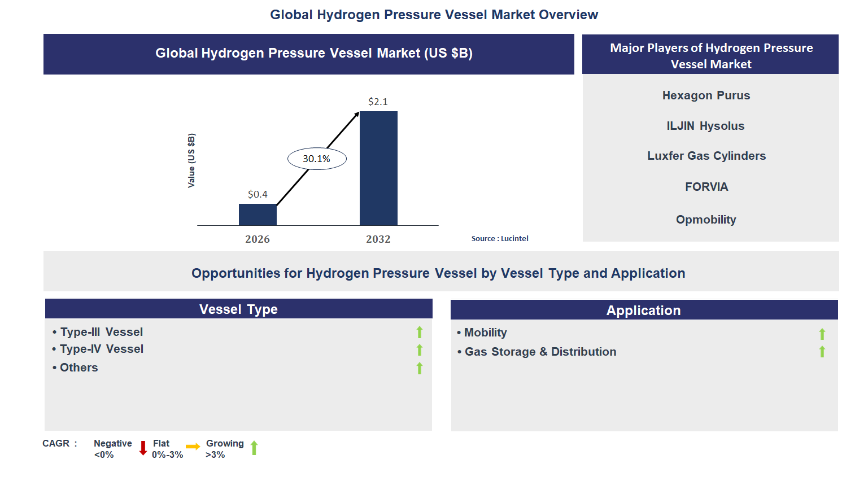Expand the Major Players panel header

pos(710,56)
